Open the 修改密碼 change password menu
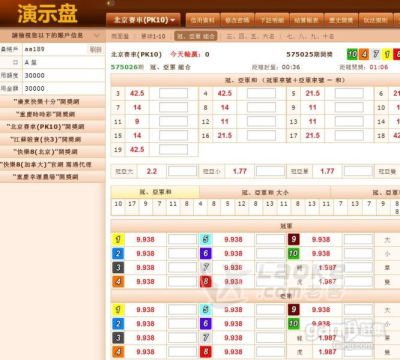This screenshot has width=400, height=360. 237,20
